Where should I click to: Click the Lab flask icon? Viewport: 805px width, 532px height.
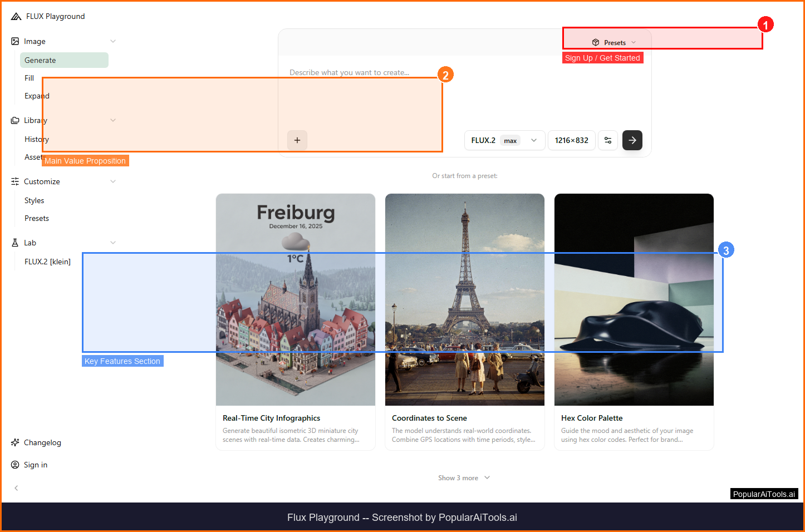(15, 243)
